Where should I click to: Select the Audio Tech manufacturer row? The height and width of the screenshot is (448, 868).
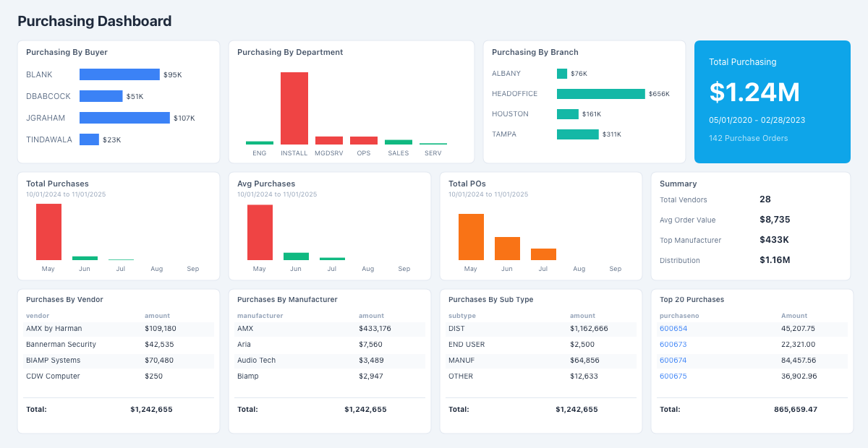click(x=331, y=361)
